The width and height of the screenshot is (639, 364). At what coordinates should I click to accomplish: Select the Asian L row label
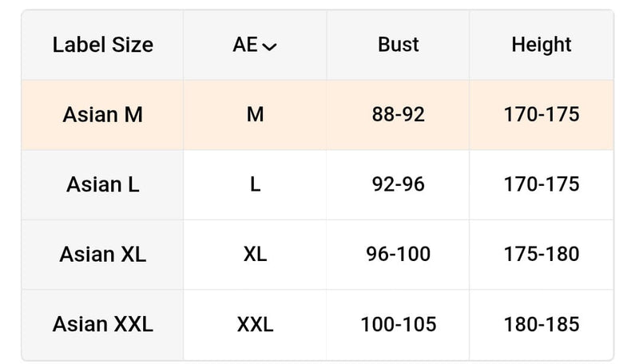[102, 184]
